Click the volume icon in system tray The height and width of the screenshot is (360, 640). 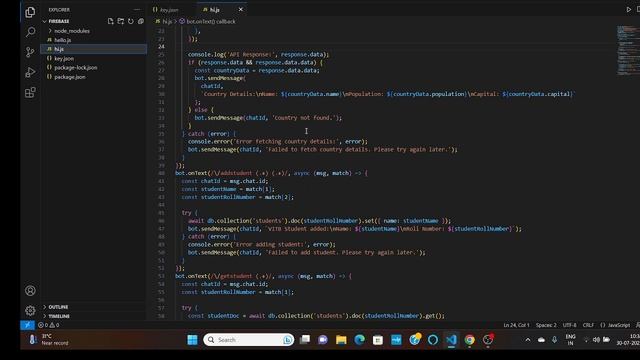pos(596,340)
